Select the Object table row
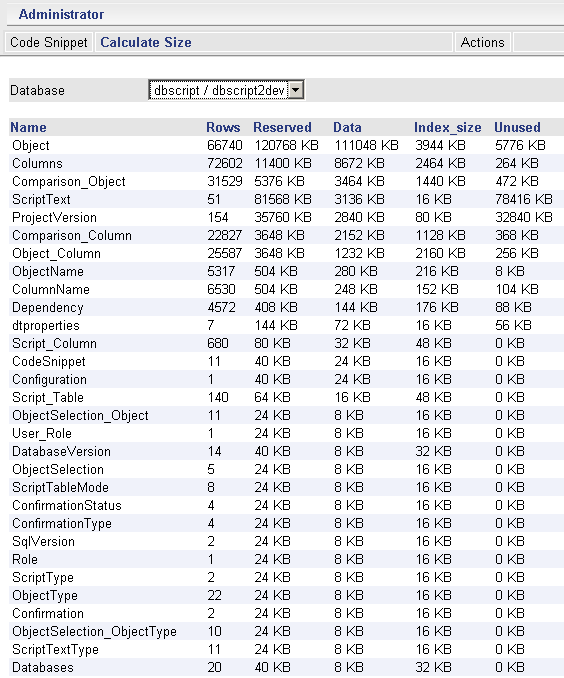The width and height of the screenshot is (564, 678). click(286, 145)
